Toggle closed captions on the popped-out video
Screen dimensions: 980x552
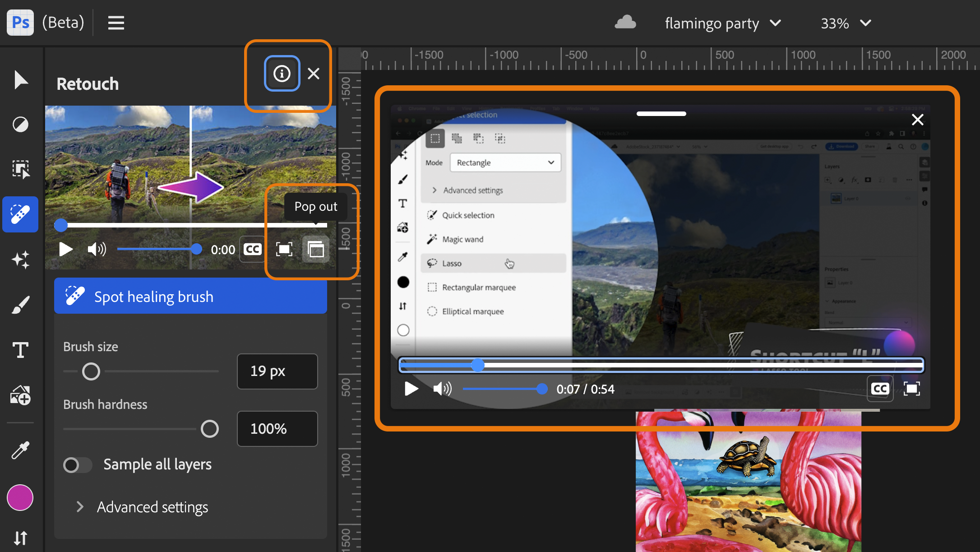pos(880,389)
